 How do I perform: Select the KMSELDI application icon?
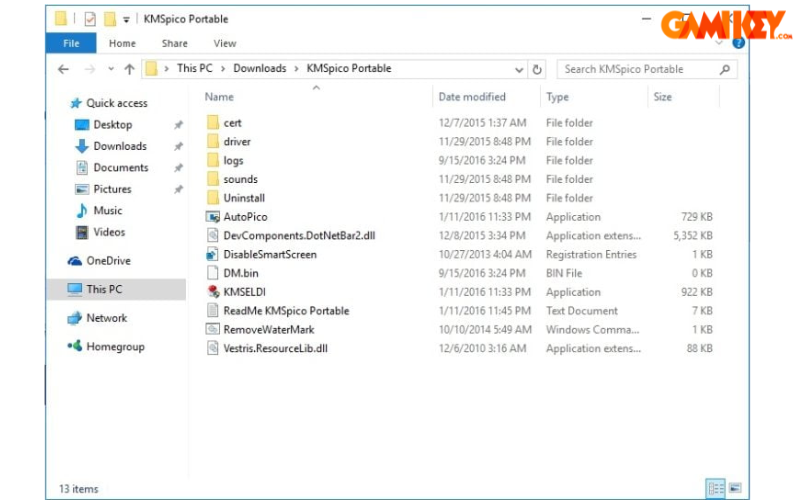click(213, 292)
